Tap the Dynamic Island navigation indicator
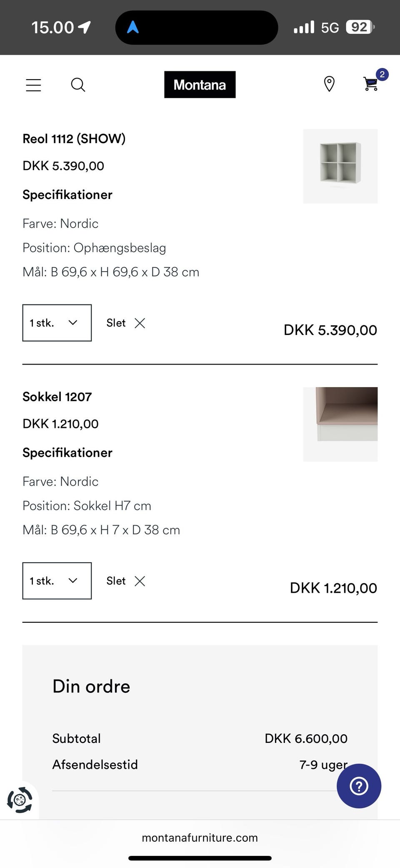 [x=196, y=28]
